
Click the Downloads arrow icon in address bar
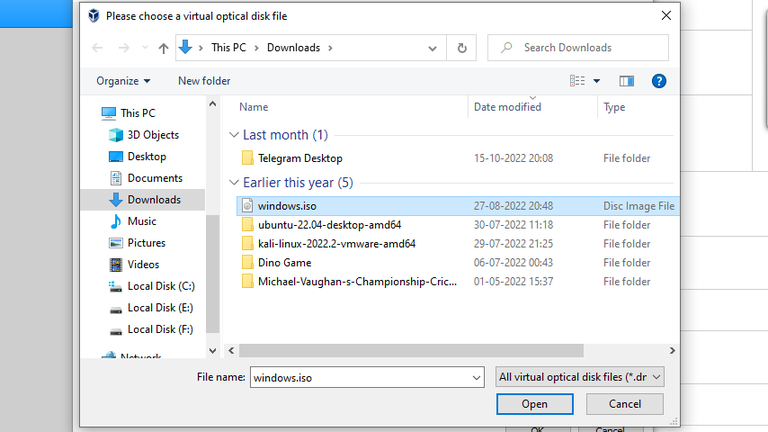[185, 47]
